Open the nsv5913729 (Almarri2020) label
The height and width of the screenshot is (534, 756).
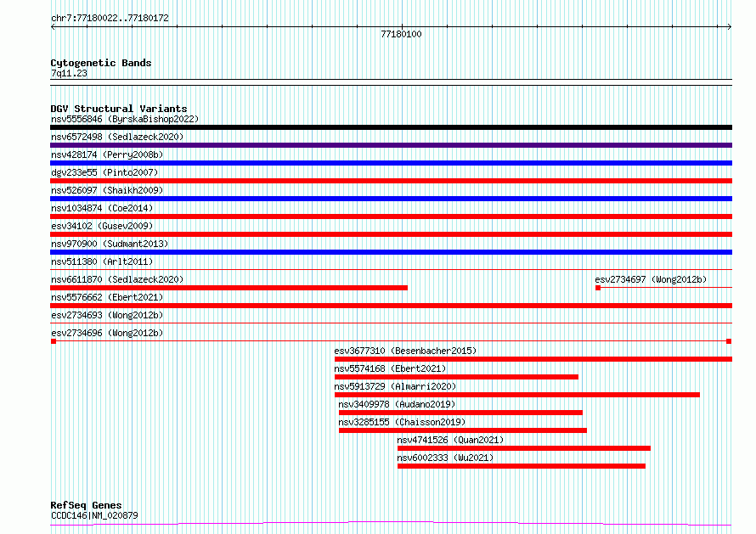395,386
